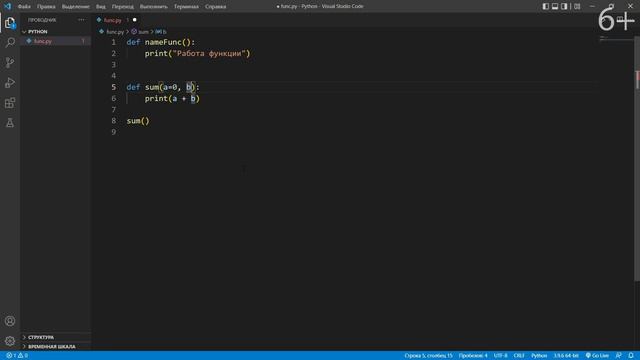Click UTF-8 encoding in status bar
The width and height of the screenshot is (640, 360).
pyautogui.click(x=500, y=356)
